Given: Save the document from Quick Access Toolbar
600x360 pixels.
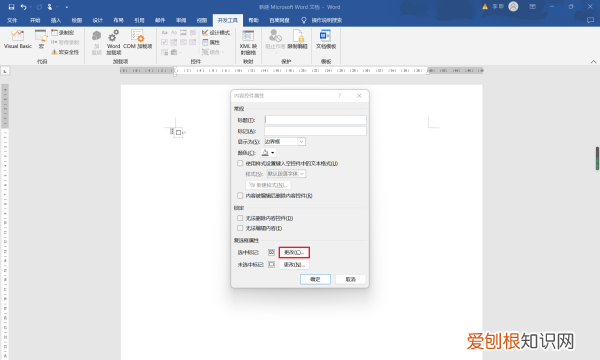Looking at the screenshot, I should 11,7.
